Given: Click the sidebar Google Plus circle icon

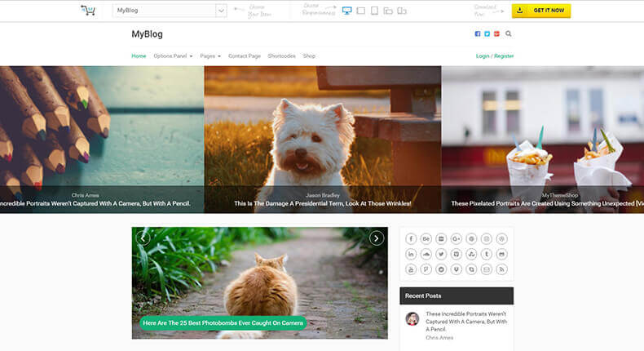Looking at the screenshot, I should point(457,239).
